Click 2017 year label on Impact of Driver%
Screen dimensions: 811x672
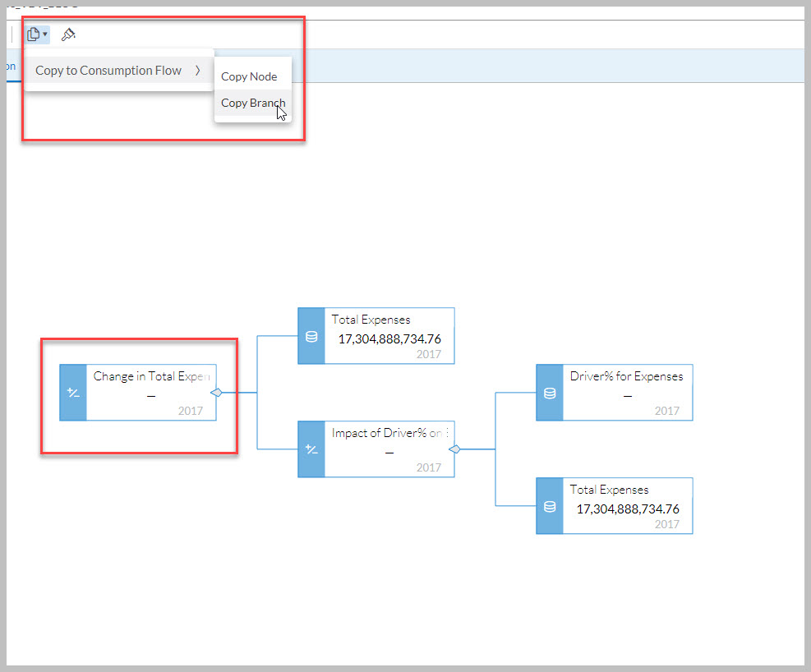(428, 467)
